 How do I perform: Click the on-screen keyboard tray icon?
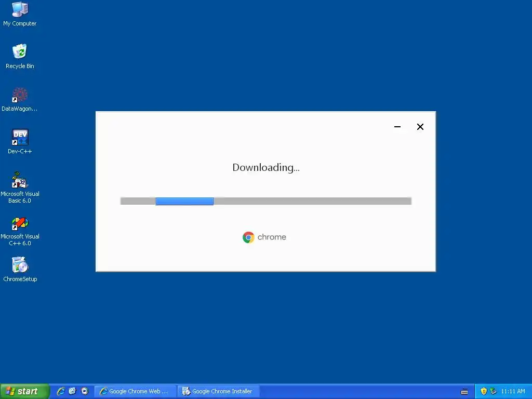[464, 392]
